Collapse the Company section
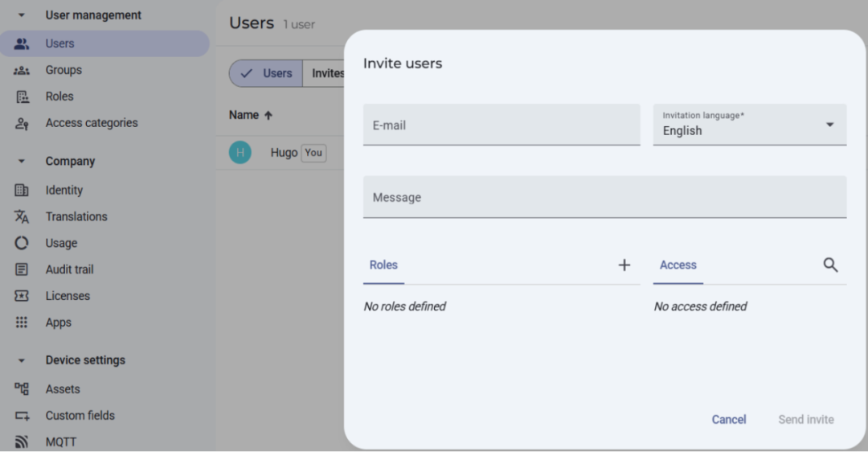Viewport: 868px width, 452px height. pos(22,162)
